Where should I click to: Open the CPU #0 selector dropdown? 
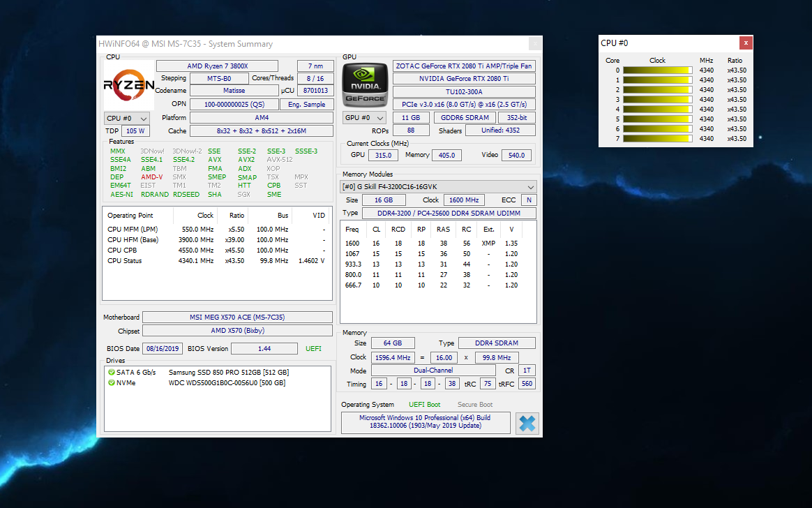click(127, 119)
